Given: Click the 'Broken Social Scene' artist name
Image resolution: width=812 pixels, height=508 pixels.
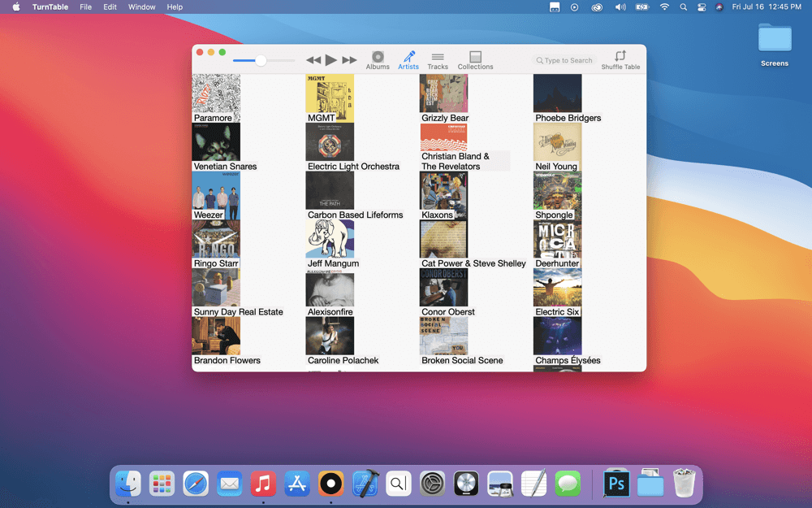Looking at the screenshot, I should [x=462, y=360].
